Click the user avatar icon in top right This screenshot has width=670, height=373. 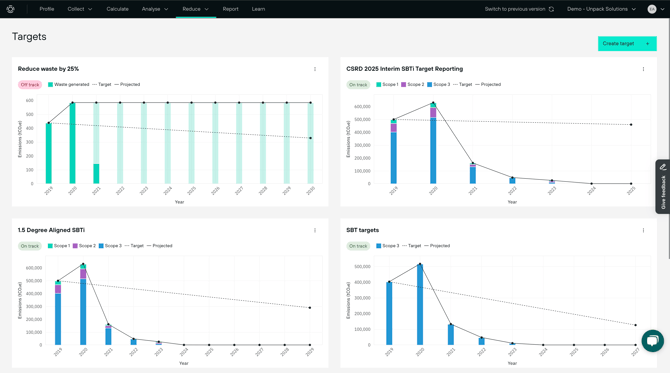652,9
